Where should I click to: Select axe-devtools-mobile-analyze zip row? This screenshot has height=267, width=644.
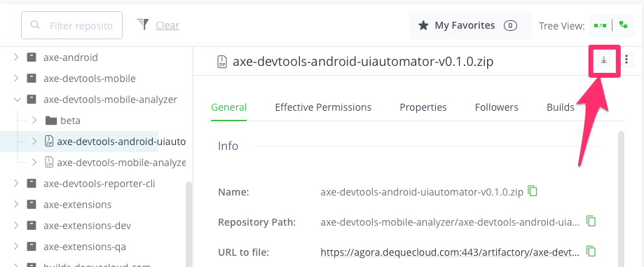point(121,163)
